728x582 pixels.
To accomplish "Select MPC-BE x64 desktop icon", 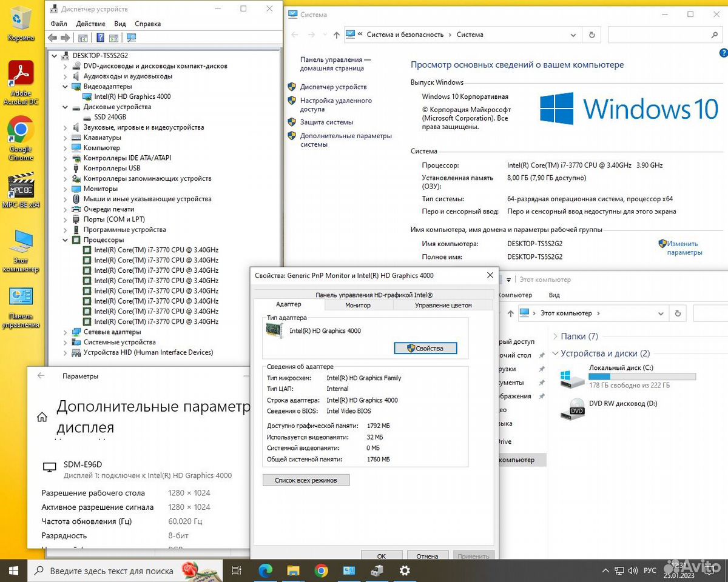I will coord(21,191).
